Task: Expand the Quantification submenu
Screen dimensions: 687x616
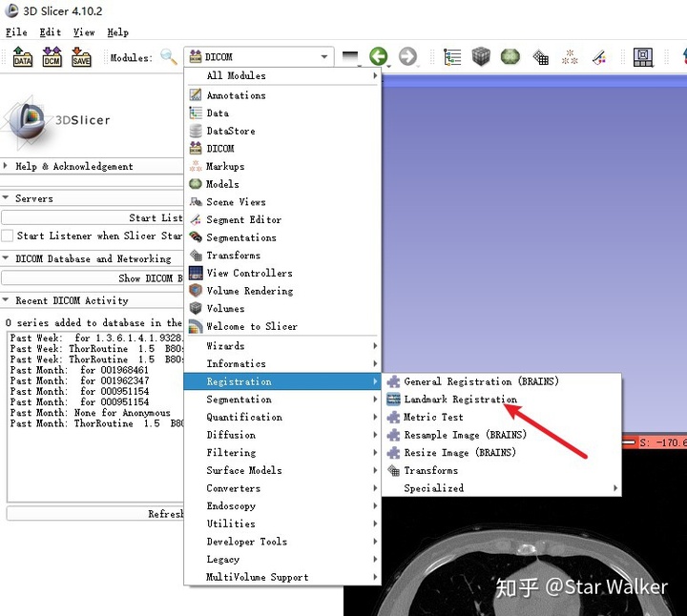Action: tap(282, 418)
